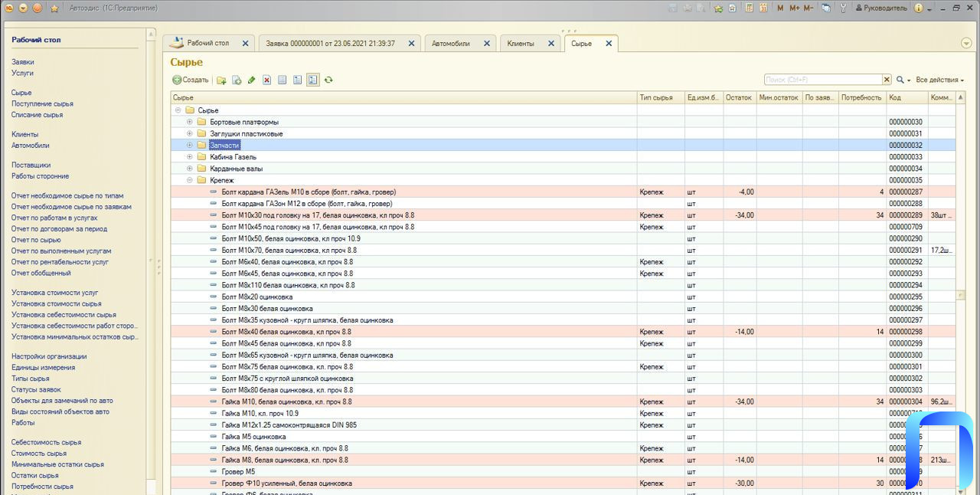This screenshot has width=980, height=495.
Task: Create a new group folder in Сырье toolbar
Action: (221, 80)
